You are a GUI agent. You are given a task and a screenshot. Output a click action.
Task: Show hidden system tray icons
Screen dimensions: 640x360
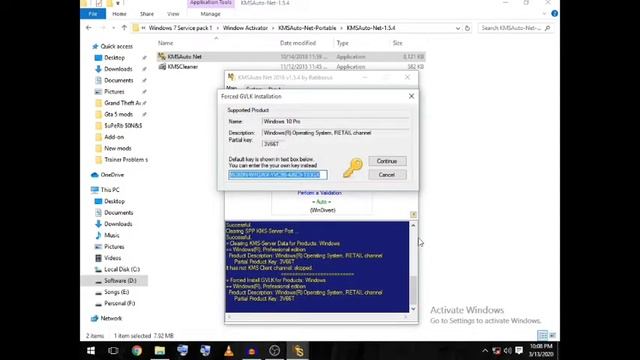tap(485, 351)
